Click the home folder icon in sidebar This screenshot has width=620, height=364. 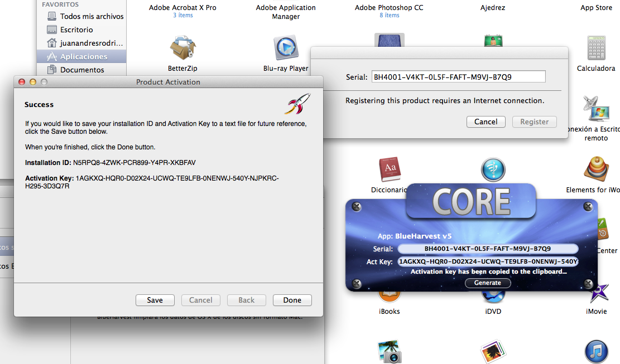tap(52, 42)
